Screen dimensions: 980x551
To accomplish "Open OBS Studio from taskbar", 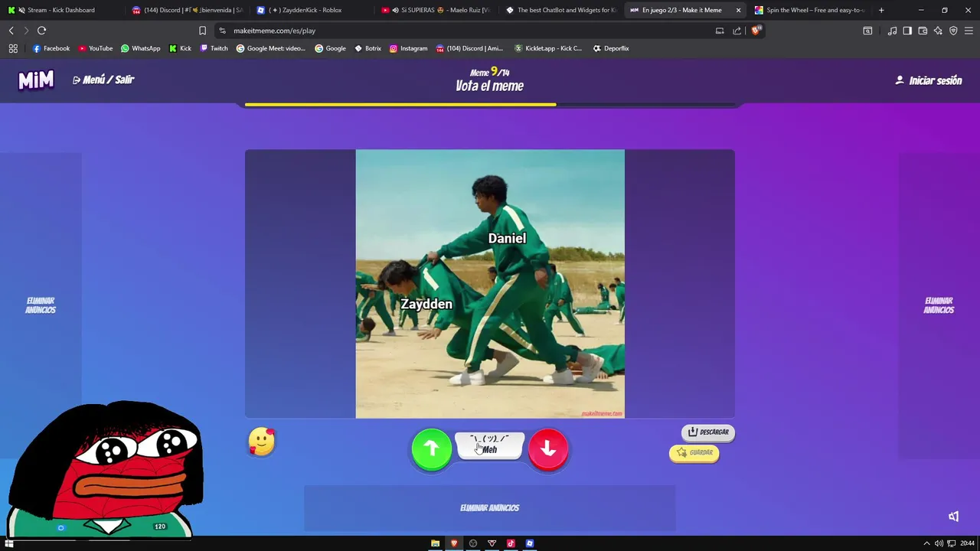I will tap(473, 543).
